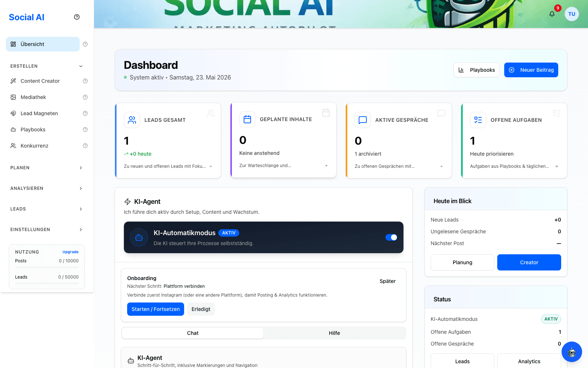
Task: Postpone onboarding with Später
Action: tap(388, 281)
